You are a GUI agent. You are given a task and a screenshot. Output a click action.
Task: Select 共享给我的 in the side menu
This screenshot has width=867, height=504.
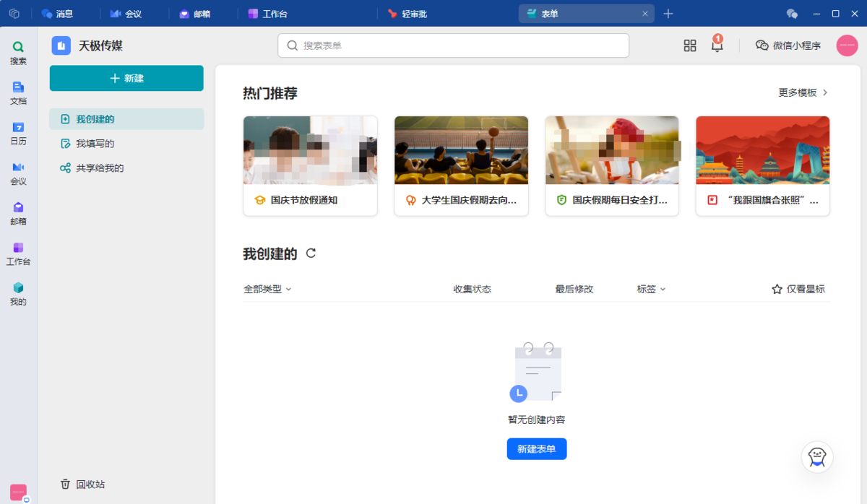tap(100, 168)
